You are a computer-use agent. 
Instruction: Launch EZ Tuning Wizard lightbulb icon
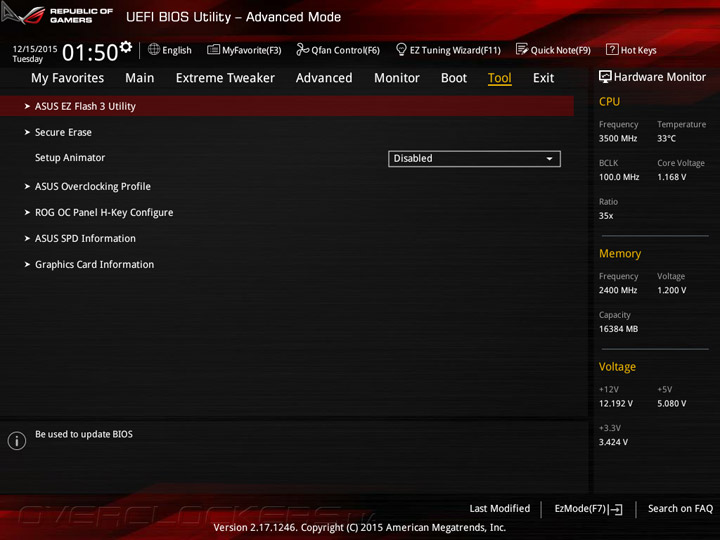401,49
